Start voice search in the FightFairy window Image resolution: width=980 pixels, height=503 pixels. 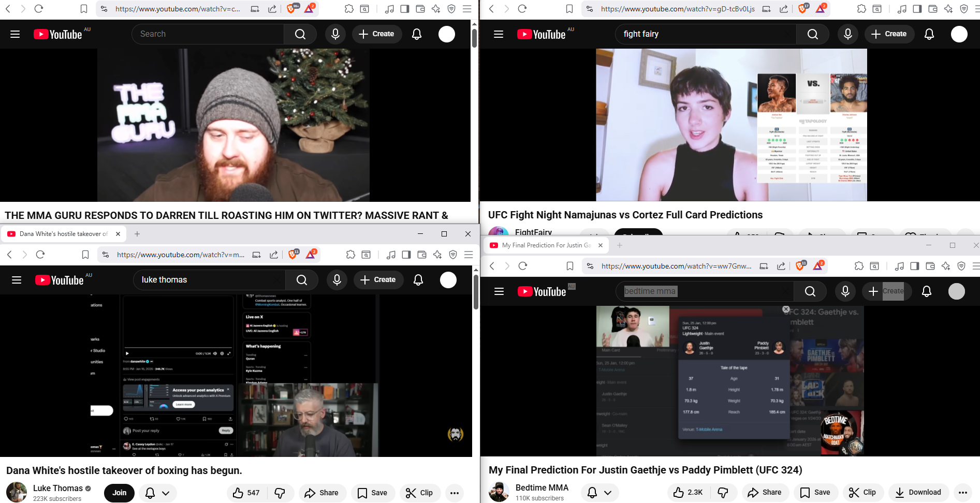(848, 34)
